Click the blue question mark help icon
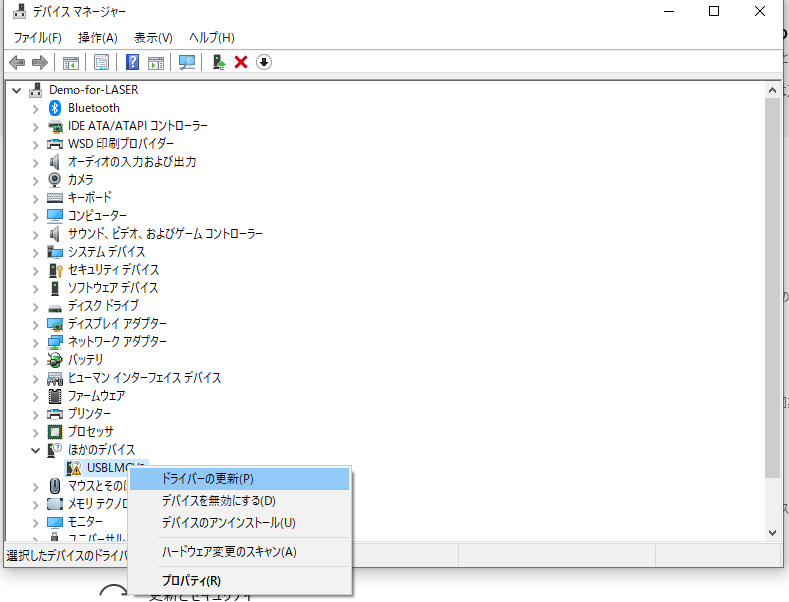Screen dimensions: 789x602 [132, 62]
